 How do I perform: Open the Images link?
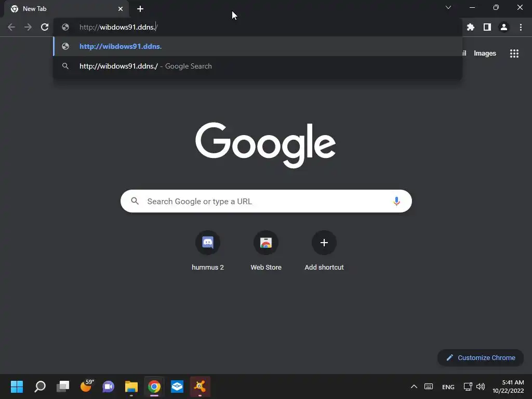(x=485, y=54)
